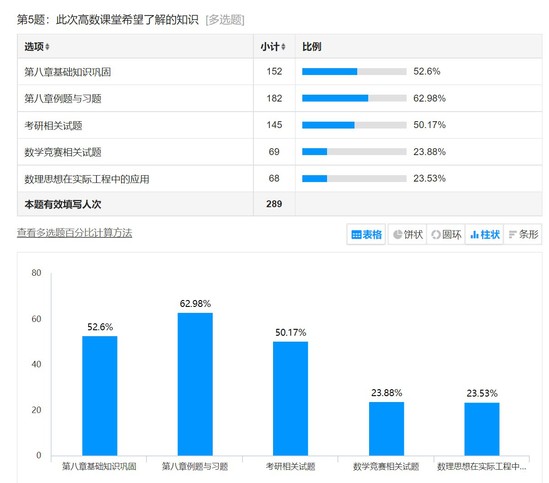Sort by the 选项 column arrows
The image size is (549, 483).
(47, 47)
